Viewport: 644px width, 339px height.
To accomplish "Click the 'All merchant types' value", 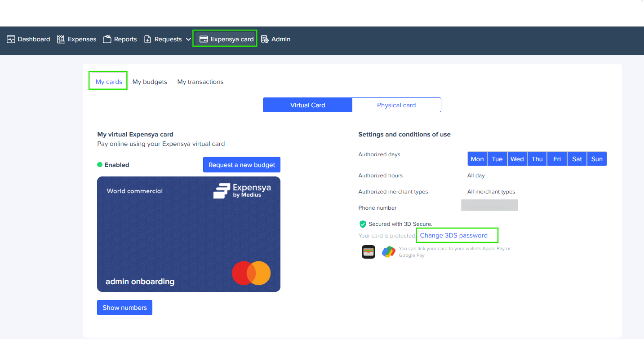I will [x=491, y=192].
